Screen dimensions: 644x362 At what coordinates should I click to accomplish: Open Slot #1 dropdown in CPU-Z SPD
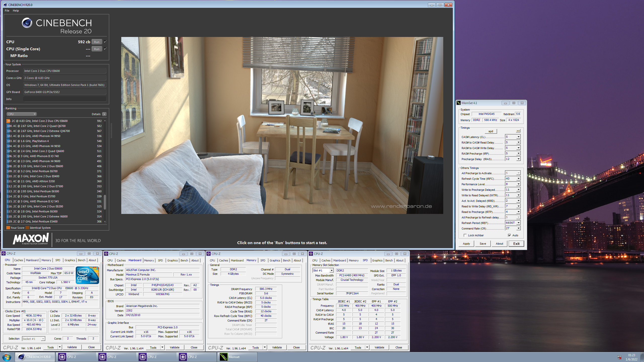coord(332,271)
